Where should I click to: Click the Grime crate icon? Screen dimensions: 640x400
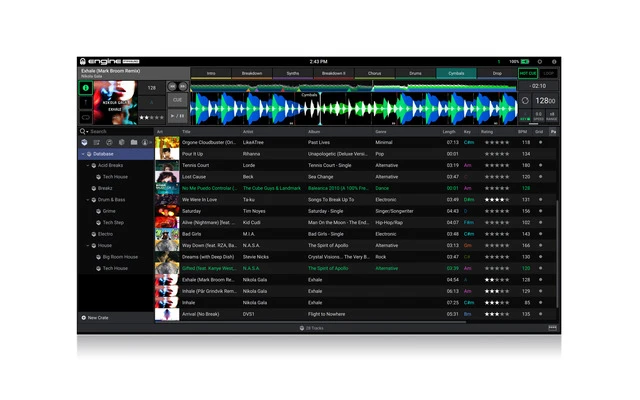pyautogui.click(x=99, y=211)
